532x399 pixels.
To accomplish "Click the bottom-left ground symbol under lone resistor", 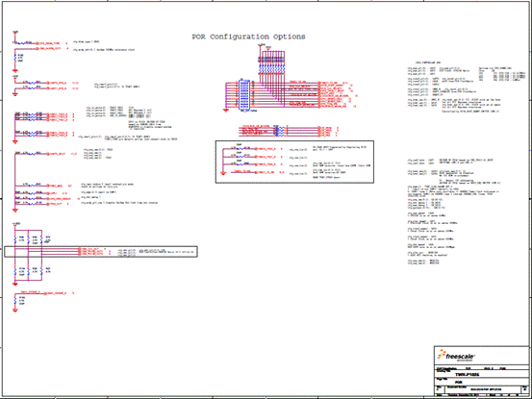I will (15, 310).
